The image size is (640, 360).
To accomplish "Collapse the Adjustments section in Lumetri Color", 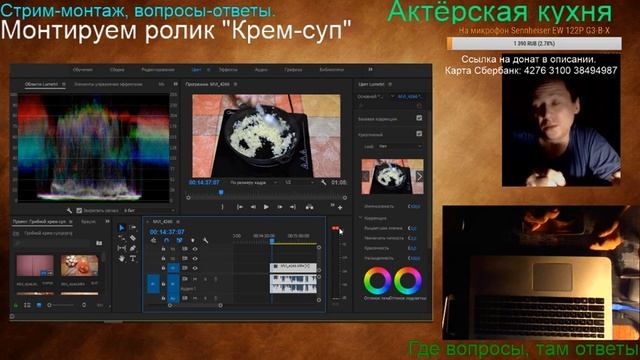I will point(361,218).
